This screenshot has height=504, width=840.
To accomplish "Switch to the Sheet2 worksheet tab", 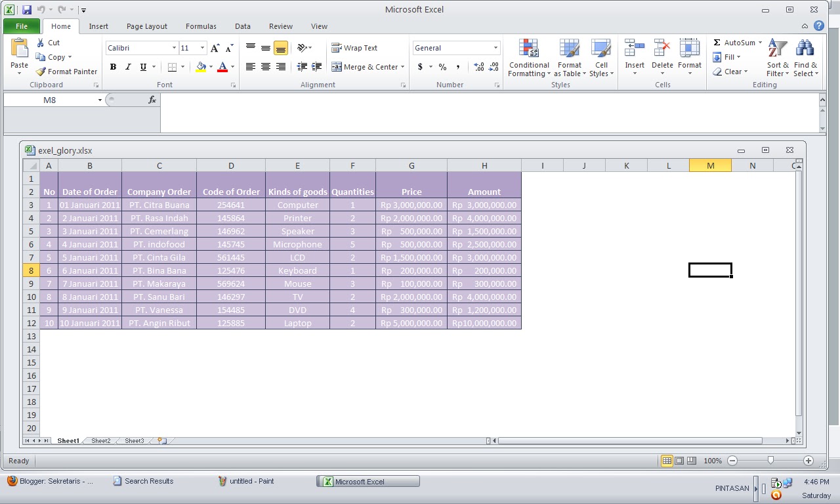I will coord(101,441).
